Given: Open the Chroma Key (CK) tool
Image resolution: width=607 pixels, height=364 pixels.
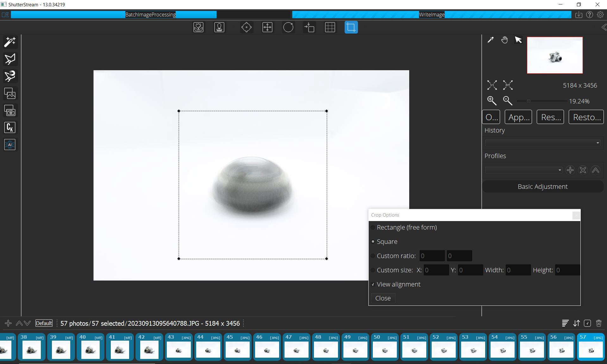Looking at the screenshot, I should pos(10,128).
